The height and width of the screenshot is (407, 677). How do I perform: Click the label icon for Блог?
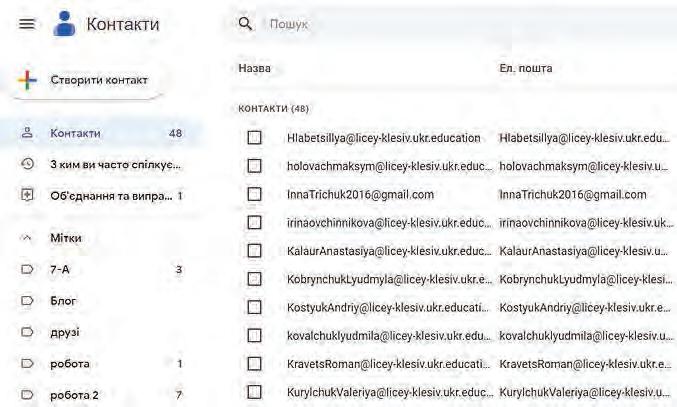tap(27, 301)
